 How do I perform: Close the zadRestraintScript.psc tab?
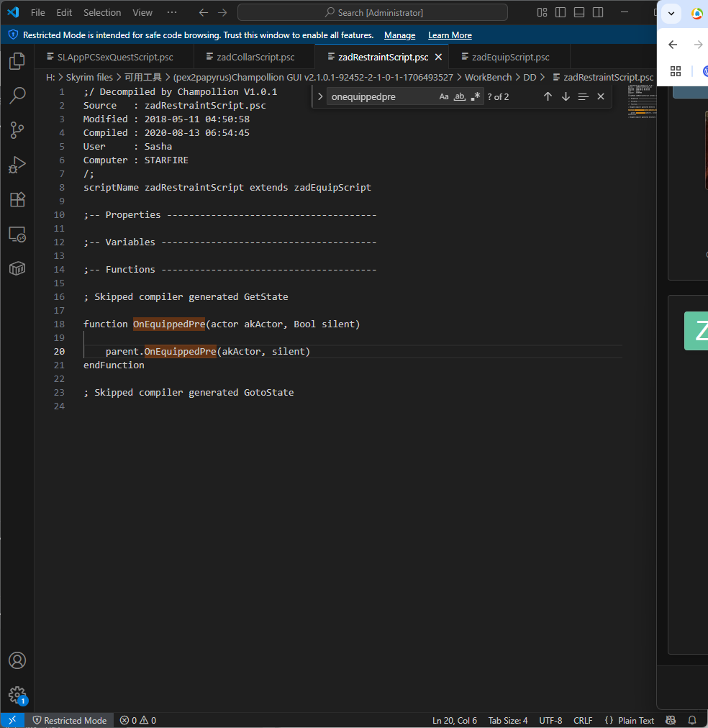438,57
